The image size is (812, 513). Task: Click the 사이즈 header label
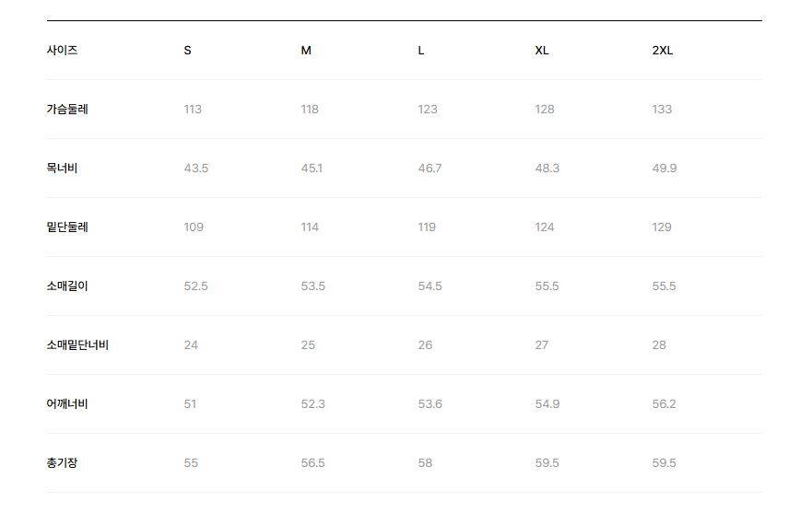[63, 51]
